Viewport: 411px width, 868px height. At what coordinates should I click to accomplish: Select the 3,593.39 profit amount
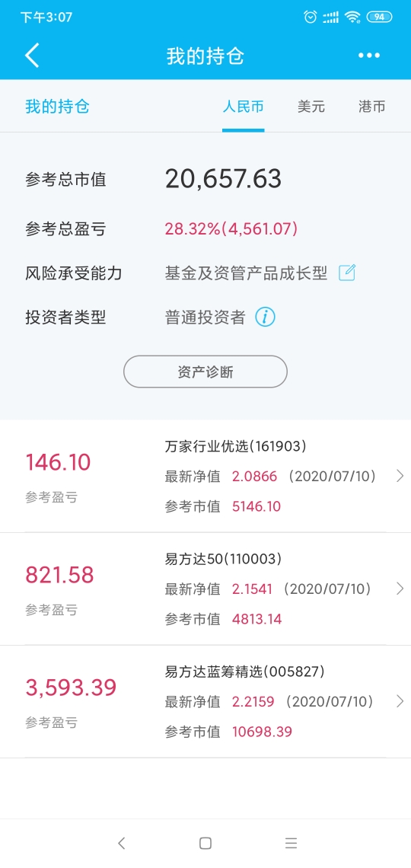click(71, 688)
